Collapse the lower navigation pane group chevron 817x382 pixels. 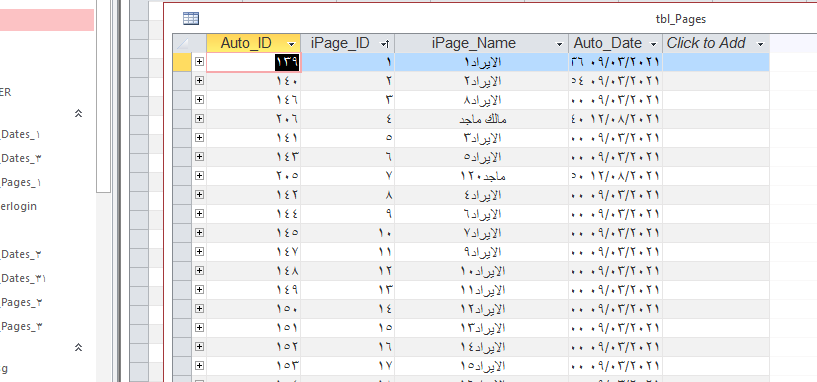79,347
